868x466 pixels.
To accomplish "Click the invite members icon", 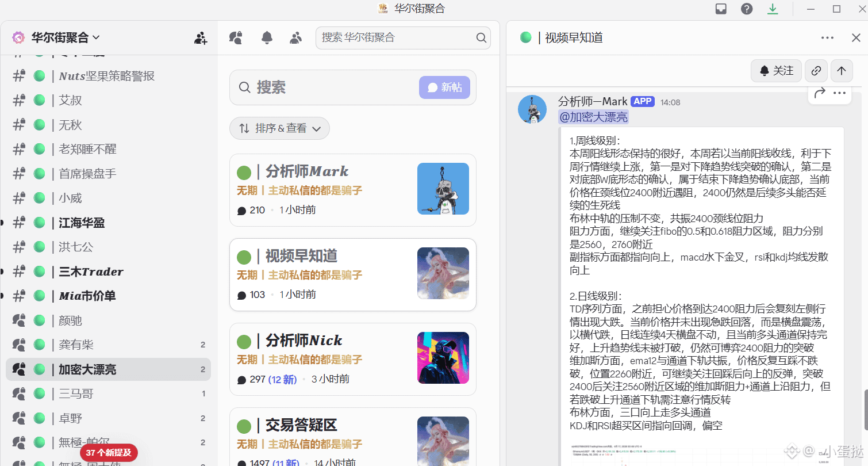I will 200,38.
